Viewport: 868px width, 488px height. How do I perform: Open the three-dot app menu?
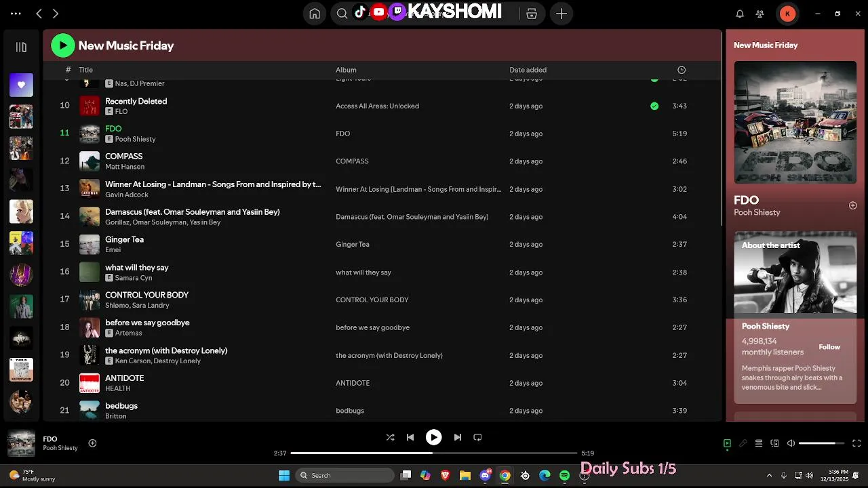[16, 14]
